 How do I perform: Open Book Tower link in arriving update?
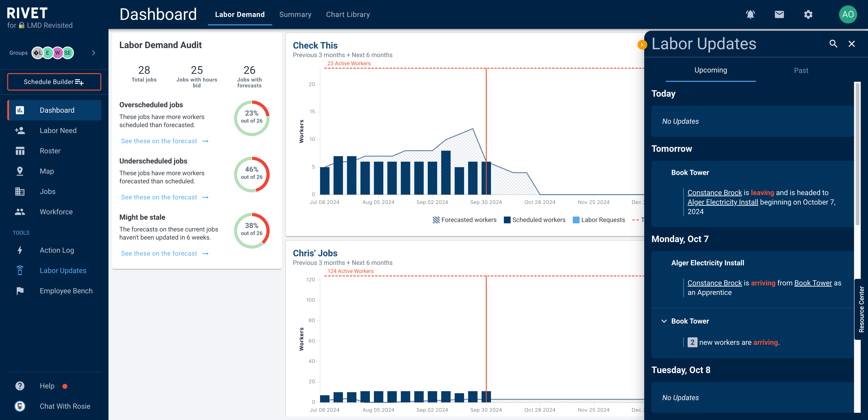[813, 283]
